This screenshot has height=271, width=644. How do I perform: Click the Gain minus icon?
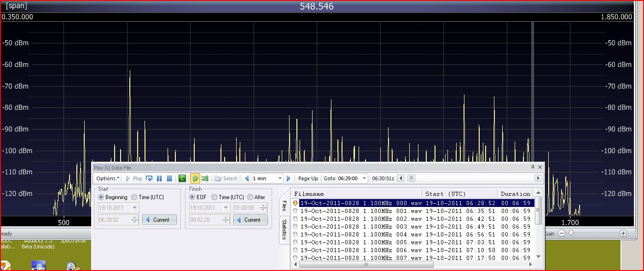pos(562,234)
